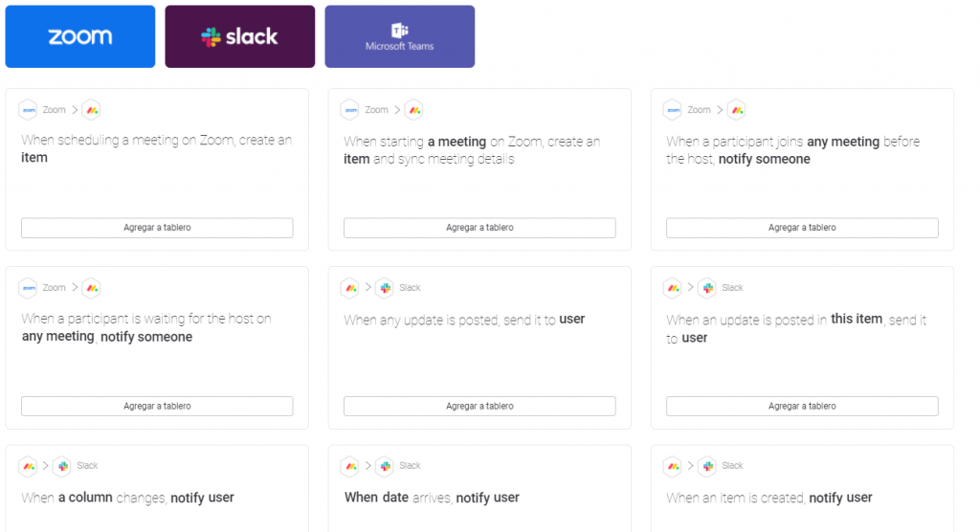The image size is (980, 532).
Task: Click monday icon in the starting a meeting card
Action: [413, 110]
